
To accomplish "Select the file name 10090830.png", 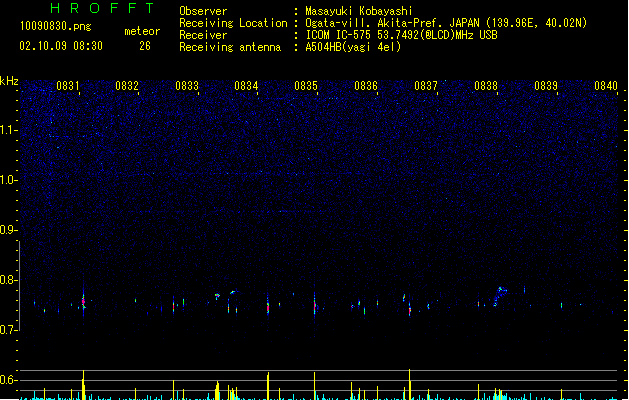I will click(55, 26).
